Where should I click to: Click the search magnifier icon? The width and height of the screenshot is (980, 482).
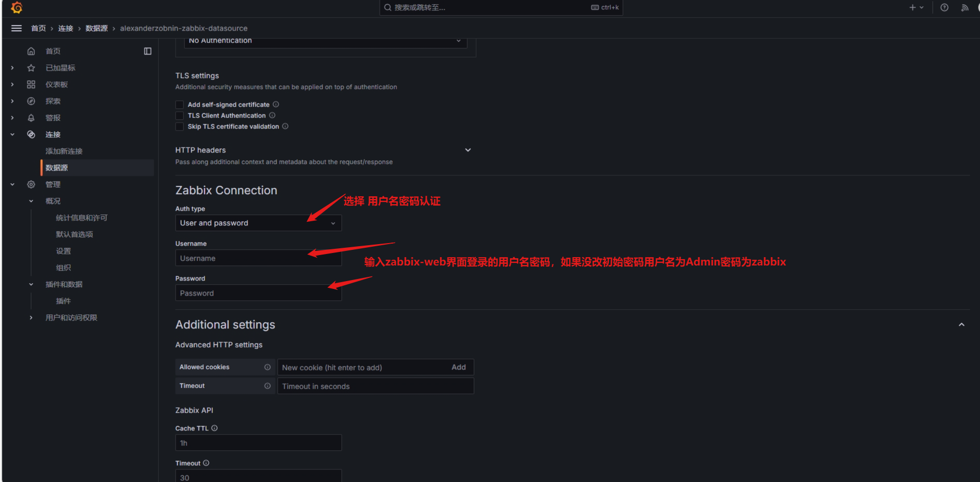click(388, 7)
